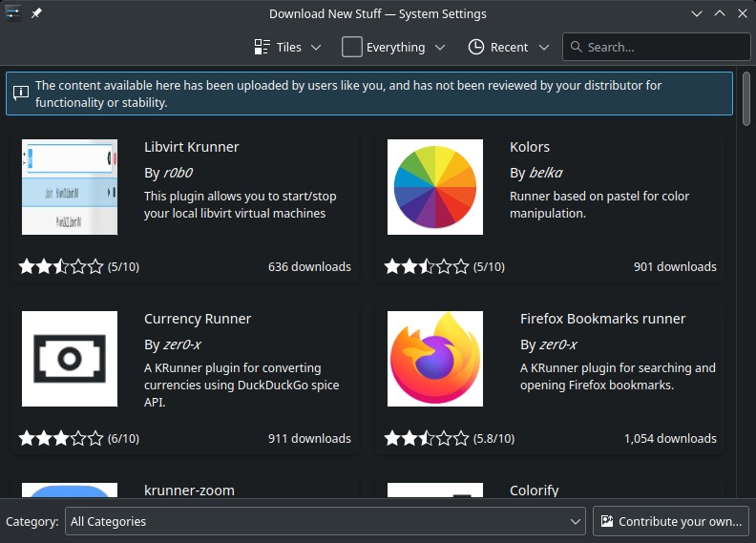Click the (6/10) rating text
Screen dimensions: 756x543
tap(123, 438)
